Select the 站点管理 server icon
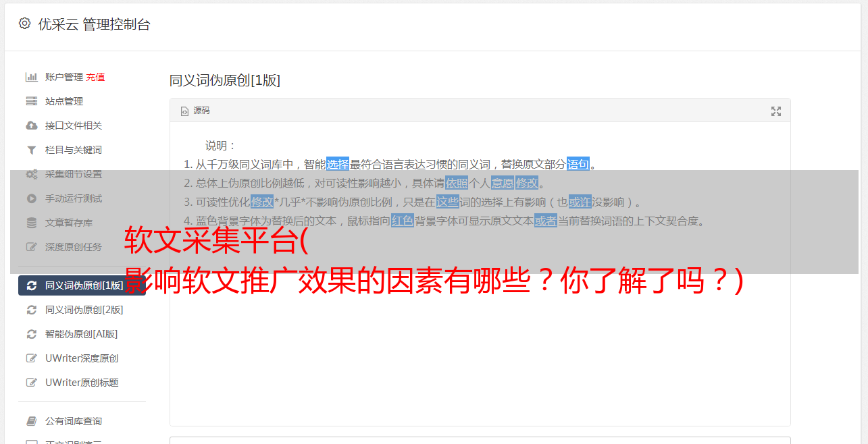Screen dimensions: 868x444 tap(31, 101)
